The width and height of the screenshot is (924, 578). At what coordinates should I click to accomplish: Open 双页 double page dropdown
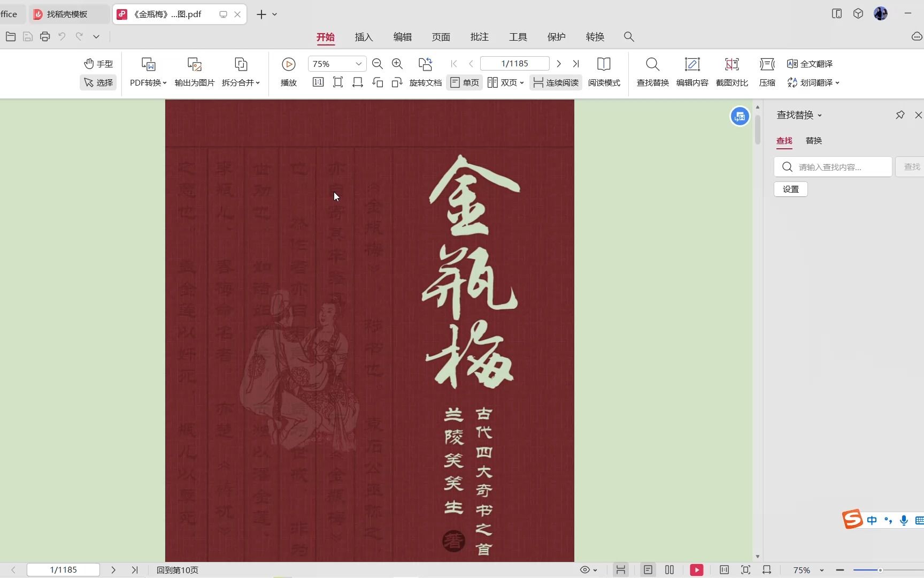[x=506, y=82]
